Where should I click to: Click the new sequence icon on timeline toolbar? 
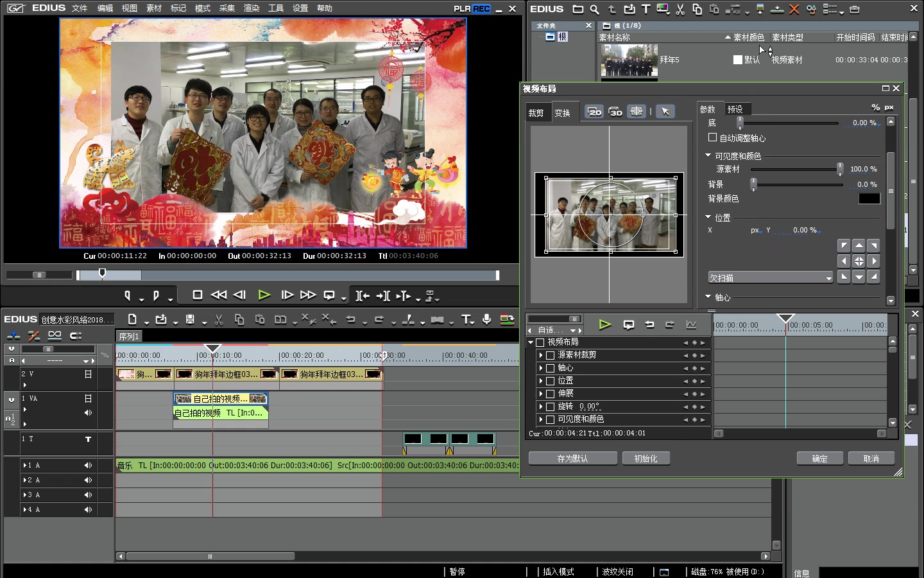132,319
